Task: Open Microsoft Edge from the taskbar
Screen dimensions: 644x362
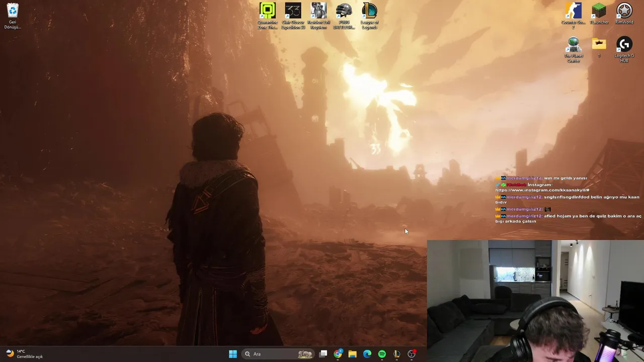Action: coord(367,354)
